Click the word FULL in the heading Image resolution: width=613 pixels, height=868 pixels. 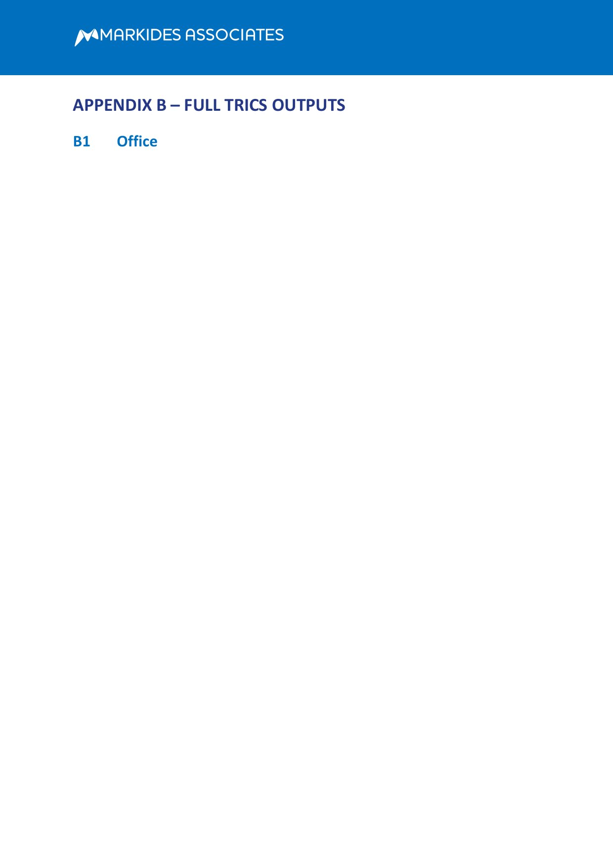point(202,105)
